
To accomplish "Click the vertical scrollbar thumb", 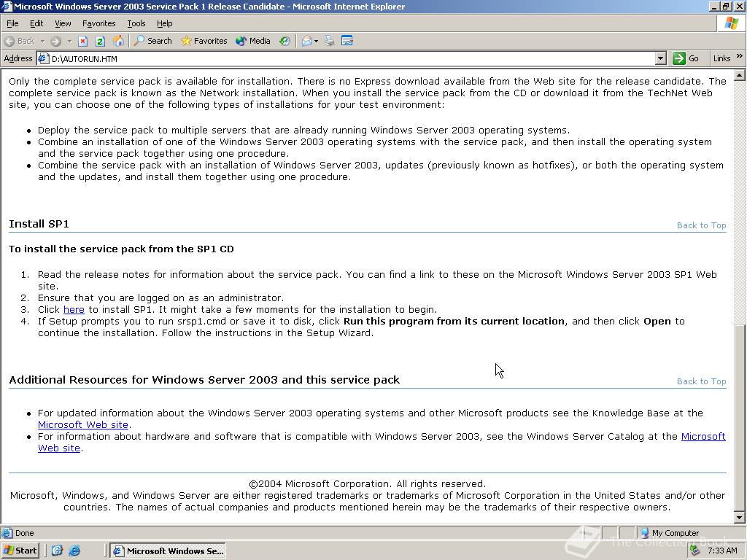I will point(740,419).
